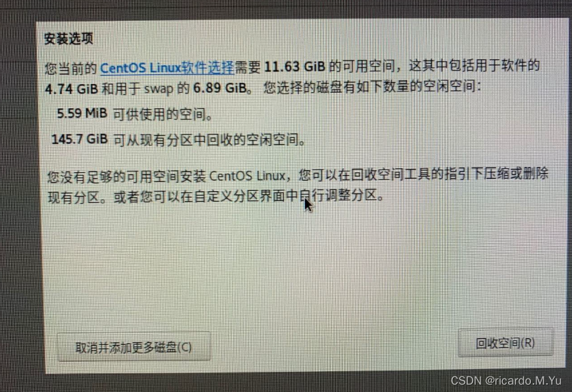Click the CSDN @ricardo.M.Yu watermark
This screenshot has height=392, width=572.
click(x=505, y=381)
